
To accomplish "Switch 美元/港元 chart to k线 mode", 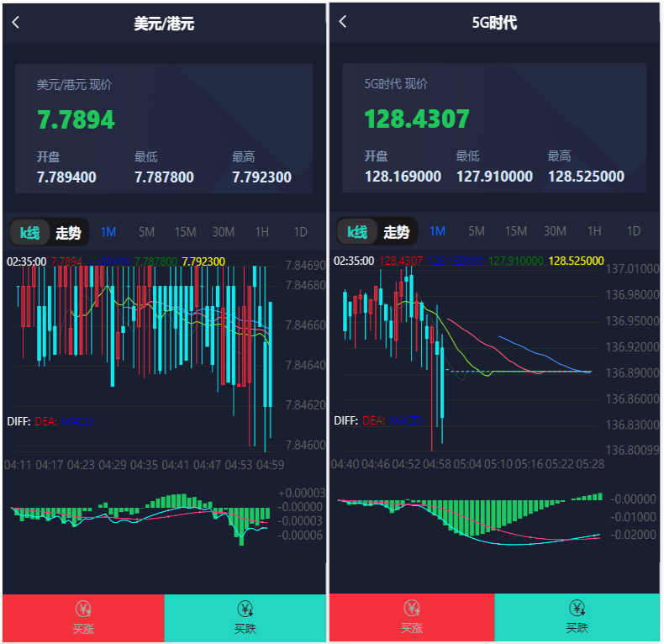I will point(30,232).
